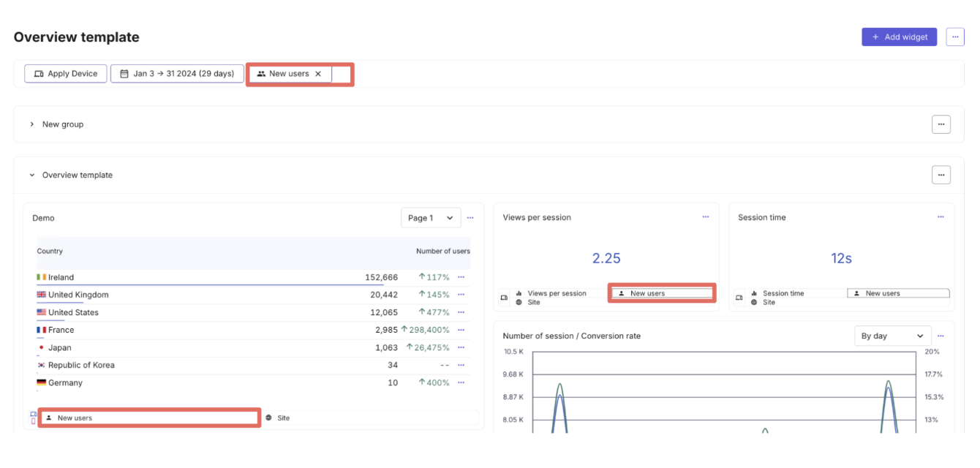This screenshot has height=468, width=980.
Task: Click the Site label in Demo widget footer
Action: pos(283,418)
